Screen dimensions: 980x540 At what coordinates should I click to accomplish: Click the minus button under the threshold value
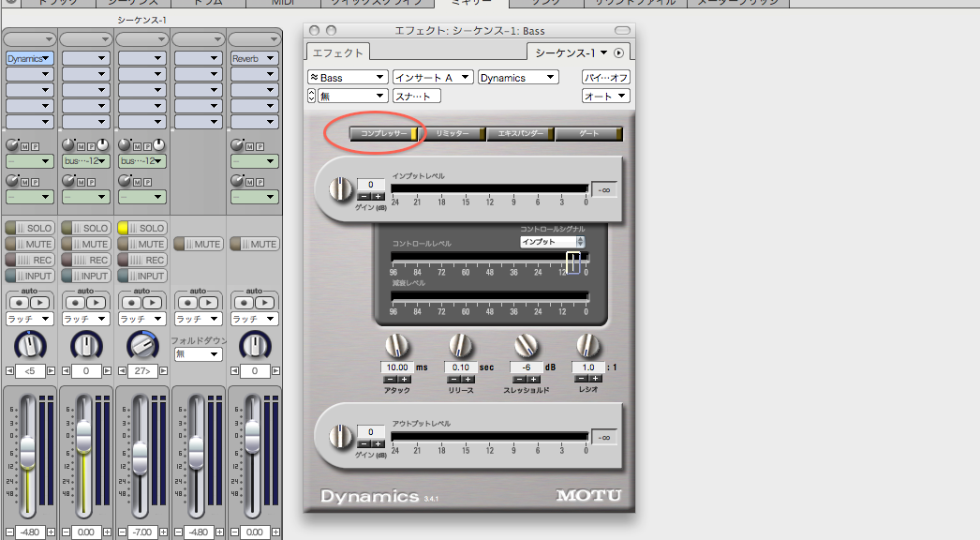[x=519, y=379]
